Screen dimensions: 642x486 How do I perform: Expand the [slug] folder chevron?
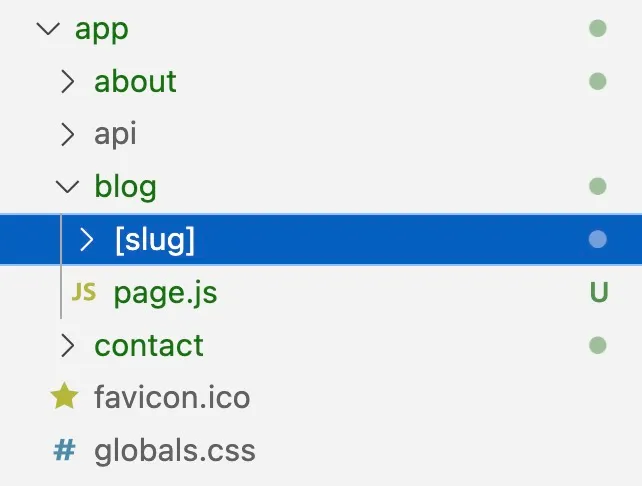[x=87, y=239]
